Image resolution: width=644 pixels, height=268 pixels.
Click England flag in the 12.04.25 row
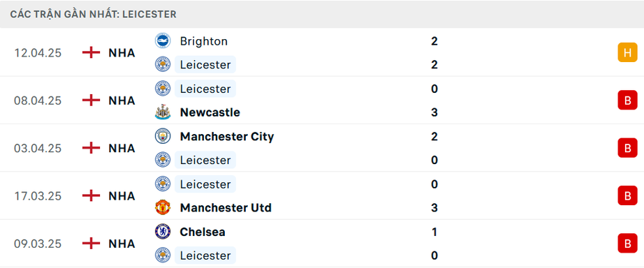coord(91,52)
